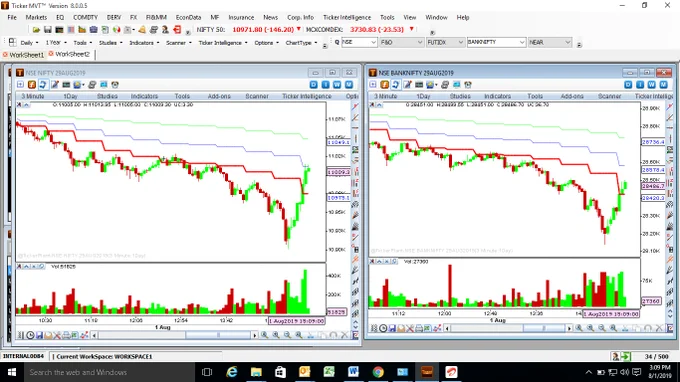The height and width of the screenshot is (382, 680).
Task: Select the D timeframe button in NIFTY chart
Action: pyautogui.click(x=314, y=85)
